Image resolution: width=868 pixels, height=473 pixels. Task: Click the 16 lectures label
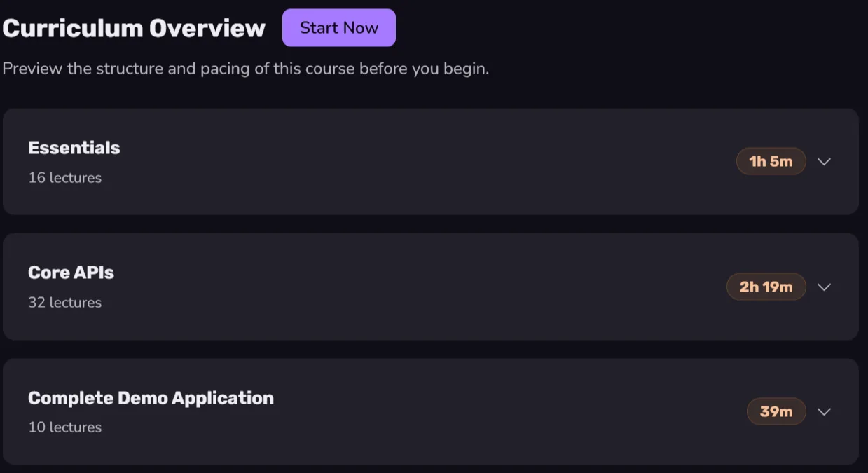pyautogui.click(x=65, y=178)
